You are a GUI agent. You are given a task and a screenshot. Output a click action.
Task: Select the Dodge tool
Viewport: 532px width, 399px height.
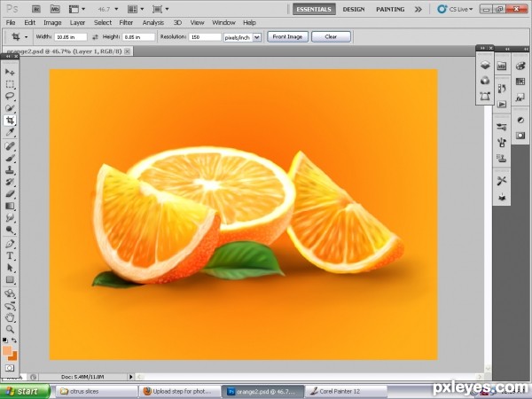10,230
